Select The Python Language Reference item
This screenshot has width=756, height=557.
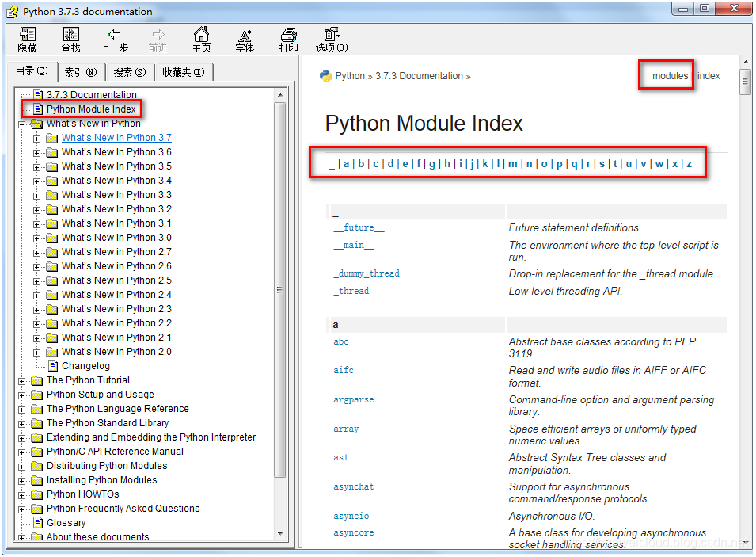118,408
